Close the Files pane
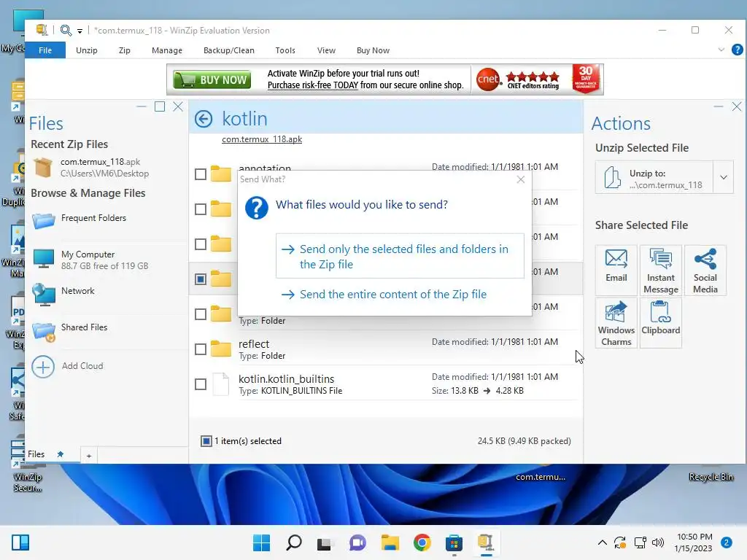Screen dimensions: 747x560 pyautogui.click(x=178, y=106)
